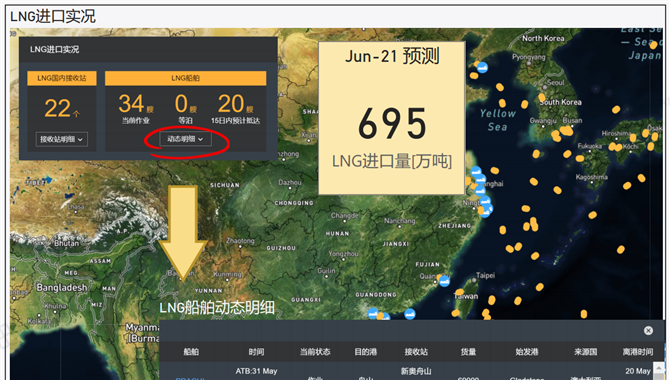Sort by the 目的港 column header
The image size is (670, 380).
pos(366,352)
